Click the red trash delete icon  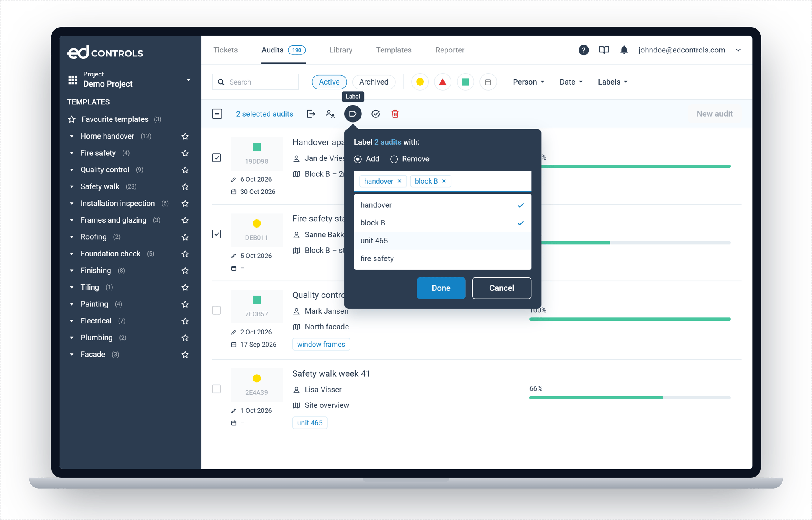pos(395,114)
